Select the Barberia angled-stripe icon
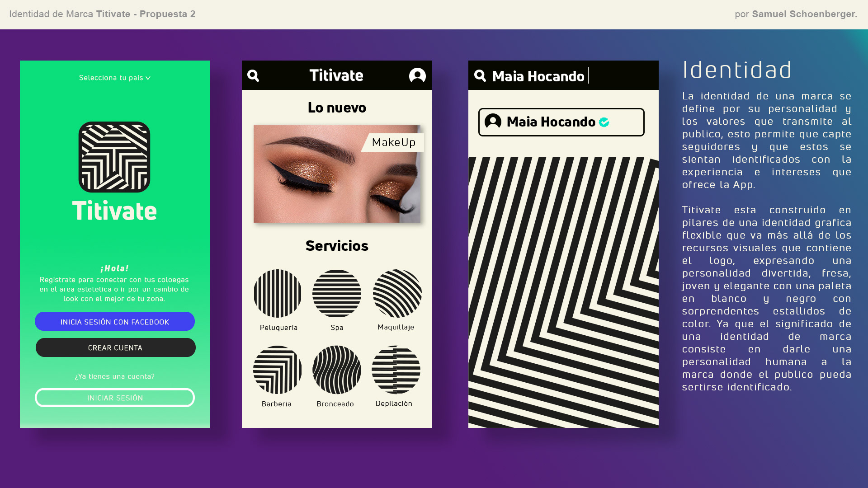 click(278, 370)
